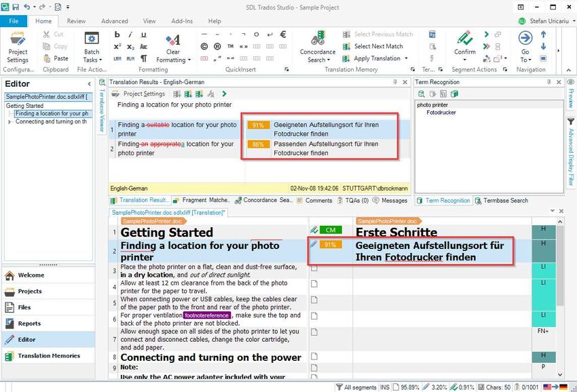
Task: Toggle pin on Term Recognition panel
Action: point(548,82)
